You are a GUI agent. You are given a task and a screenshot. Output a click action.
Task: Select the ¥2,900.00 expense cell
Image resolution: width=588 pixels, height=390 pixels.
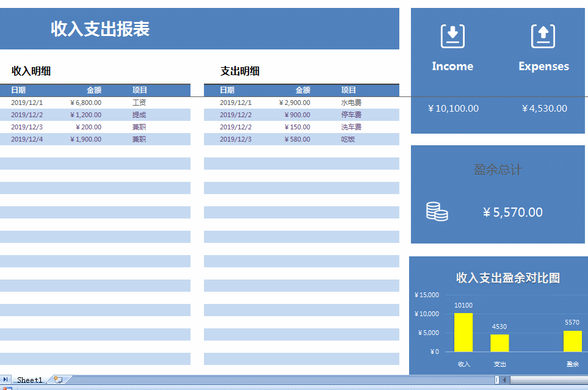pos(295,103)
